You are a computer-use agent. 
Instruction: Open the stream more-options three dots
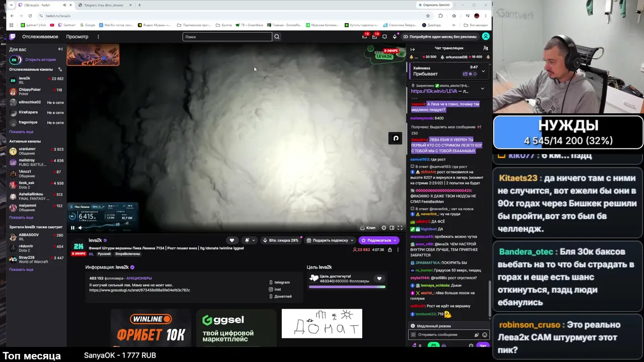point(398,249)
